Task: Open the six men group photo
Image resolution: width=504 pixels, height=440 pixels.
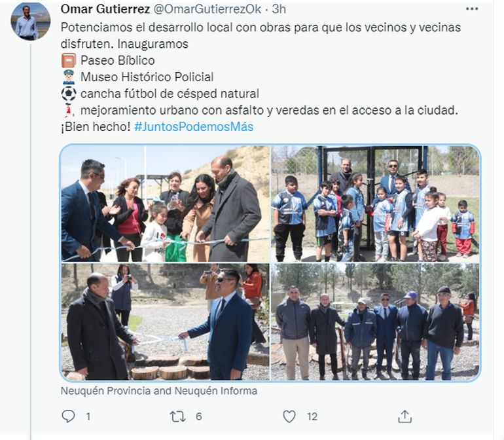Action: coord(375,322)
